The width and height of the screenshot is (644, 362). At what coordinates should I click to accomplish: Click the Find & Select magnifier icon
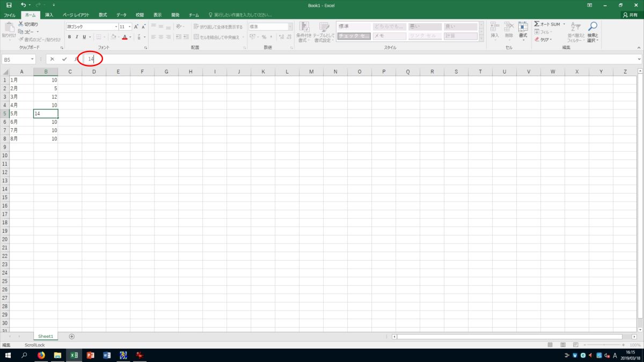(x=592, y=27)
